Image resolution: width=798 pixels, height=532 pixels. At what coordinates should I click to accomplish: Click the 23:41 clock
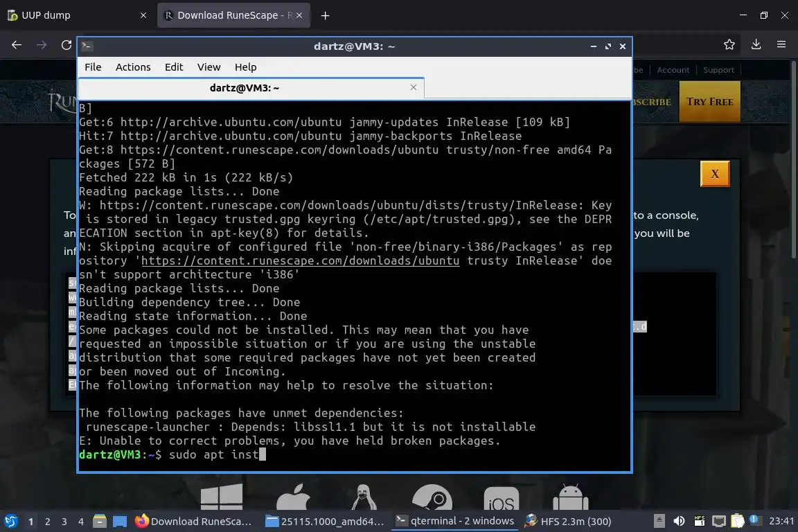(x=781, y=521)
